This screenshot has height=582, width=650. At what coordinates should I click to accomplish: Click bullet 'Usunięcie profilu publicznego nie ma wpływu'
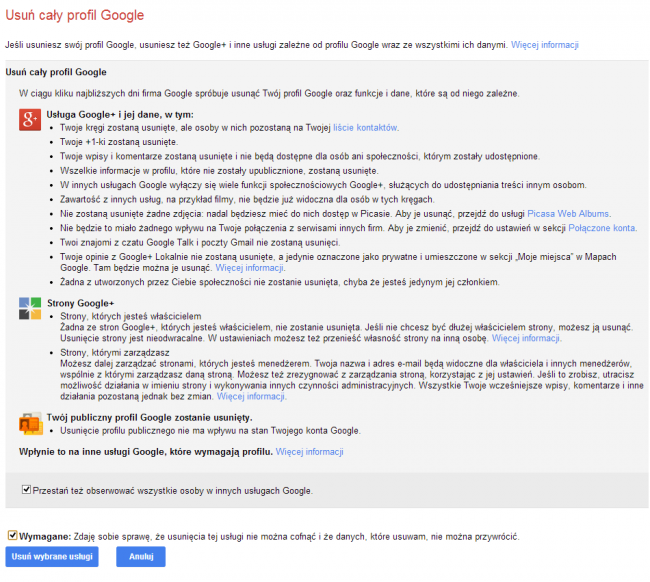click(210, 431)
